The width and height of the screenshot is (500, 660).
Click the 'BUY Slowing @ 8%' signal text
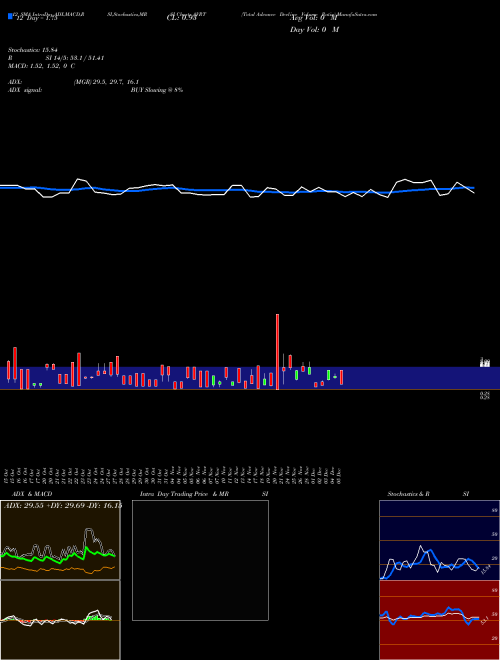157,90
